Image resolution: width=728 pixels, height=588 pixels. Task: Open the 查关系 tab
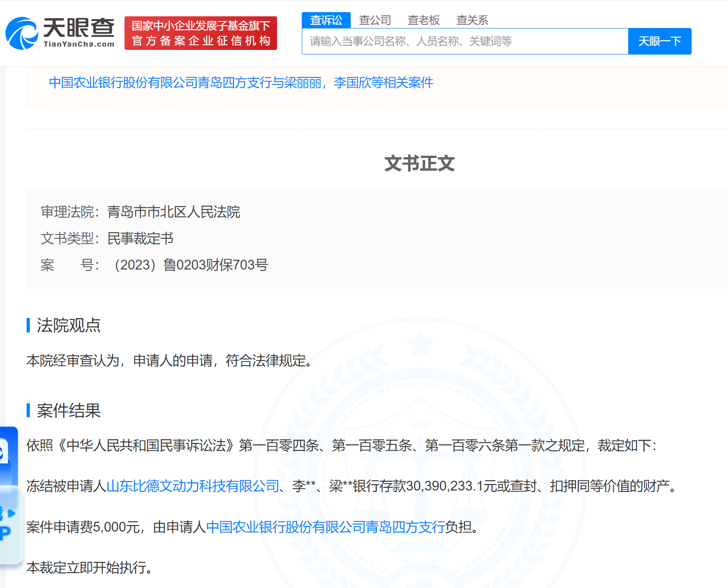point(472,20)
